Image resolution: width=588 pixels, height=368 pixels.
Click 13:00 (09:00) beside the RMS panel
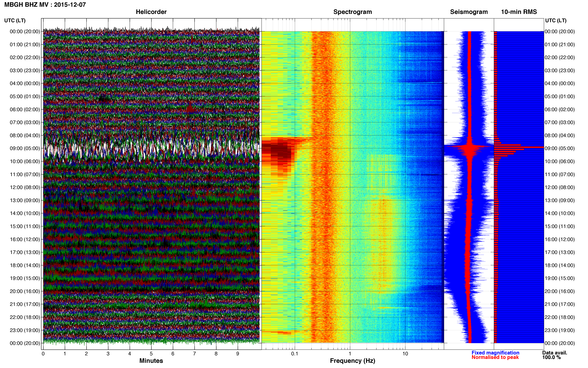560,200
